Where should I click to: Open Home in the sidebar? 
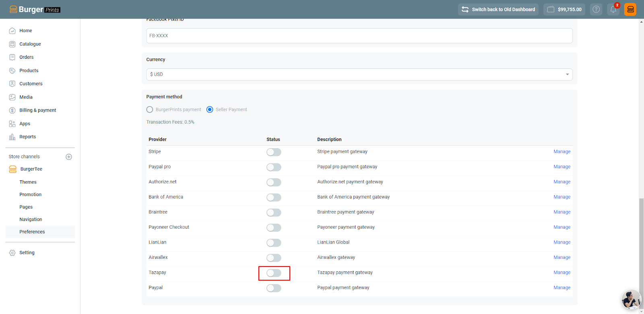[x=26, y=31]
